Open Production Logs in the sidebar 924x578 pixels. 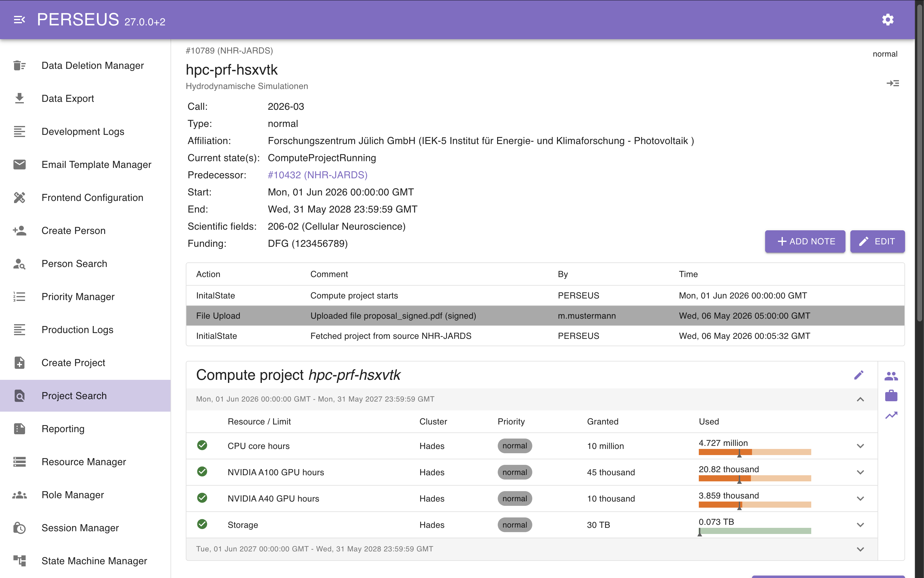click(x=86, y=330)
